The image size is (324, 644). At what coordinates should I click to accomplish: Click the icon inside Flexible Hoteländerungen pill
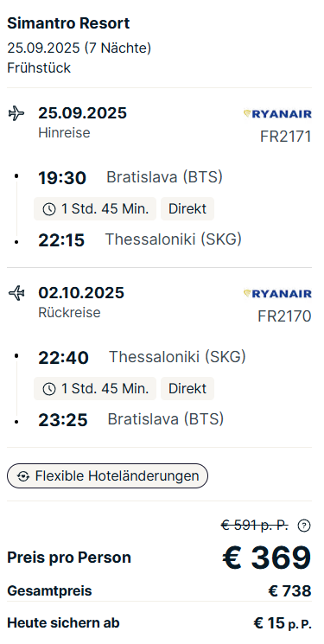coord(24,476)
